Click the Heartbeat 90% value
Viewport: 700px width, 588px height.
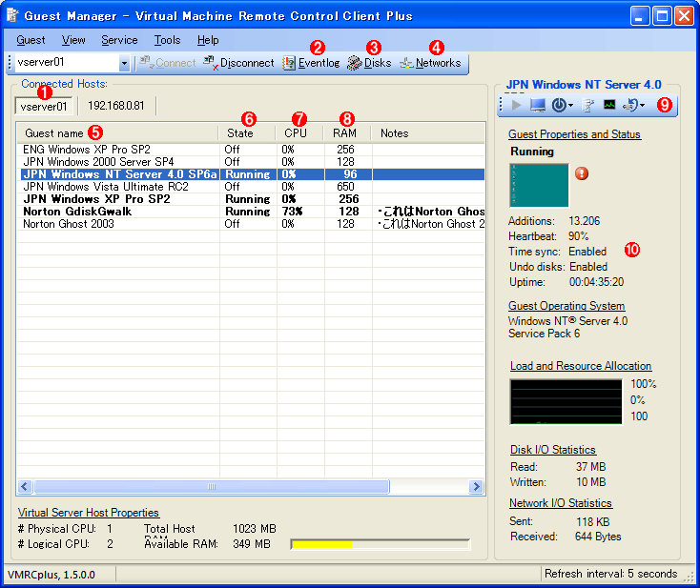[x=579, y=236]
